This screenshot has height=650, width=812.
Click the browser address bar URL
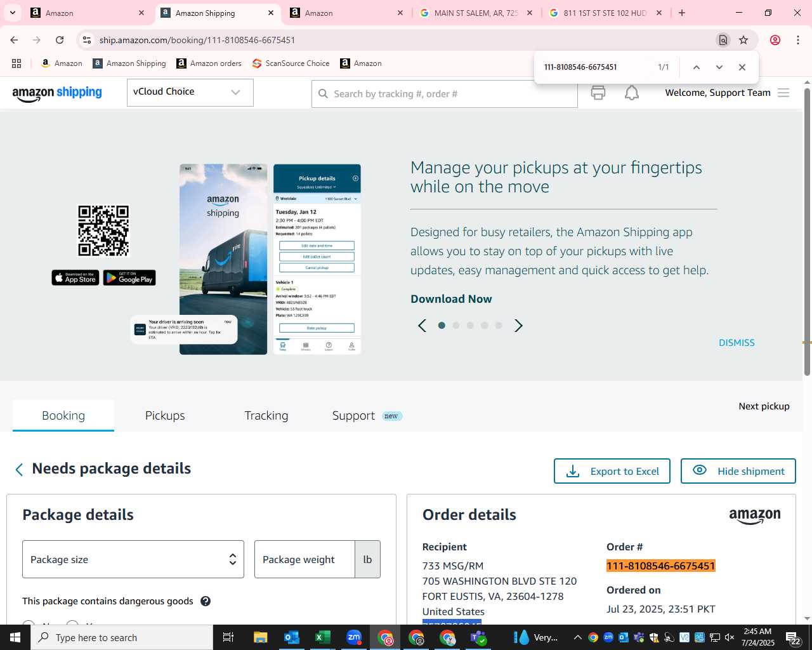point(197,40)
